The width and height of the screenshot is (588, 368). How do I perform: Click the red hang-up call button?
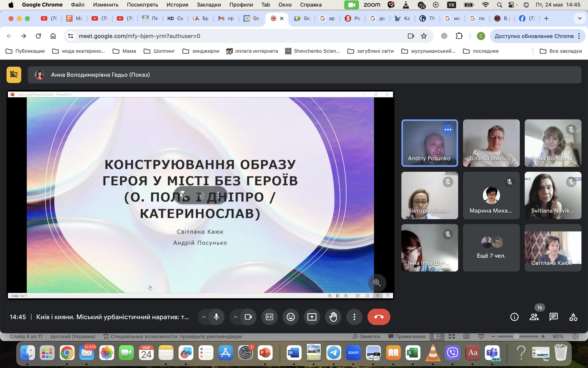pyautogui.click(x=379, y=317)
